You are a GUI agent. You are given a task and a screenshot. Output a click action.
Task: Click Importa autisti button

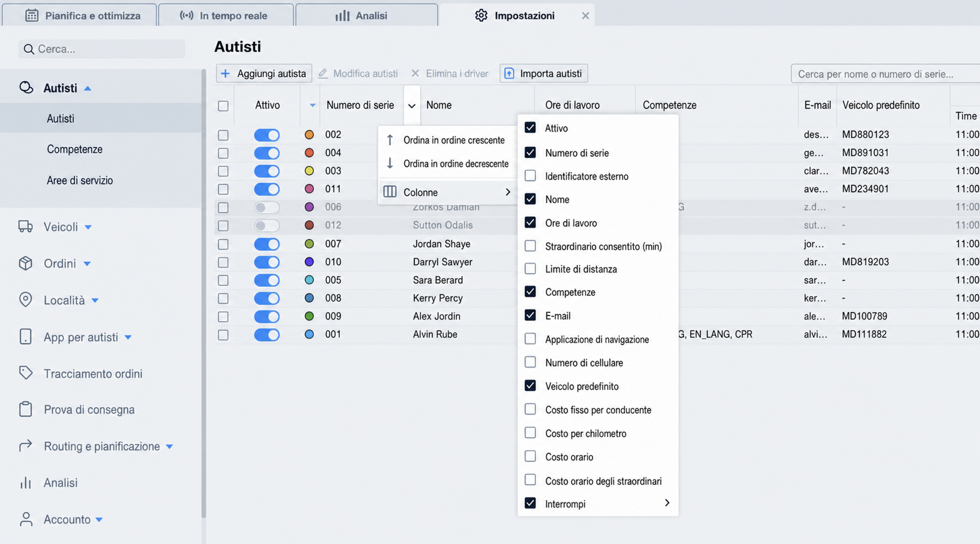pyautogui.click(x=544, y=73)
